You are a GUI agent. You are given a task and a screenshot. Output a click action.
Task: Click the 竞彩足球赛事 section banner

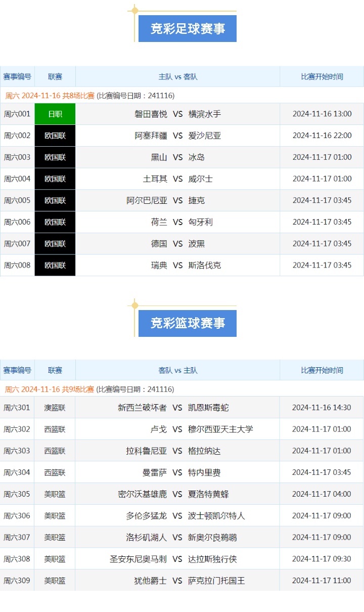[x=187, y=29]
